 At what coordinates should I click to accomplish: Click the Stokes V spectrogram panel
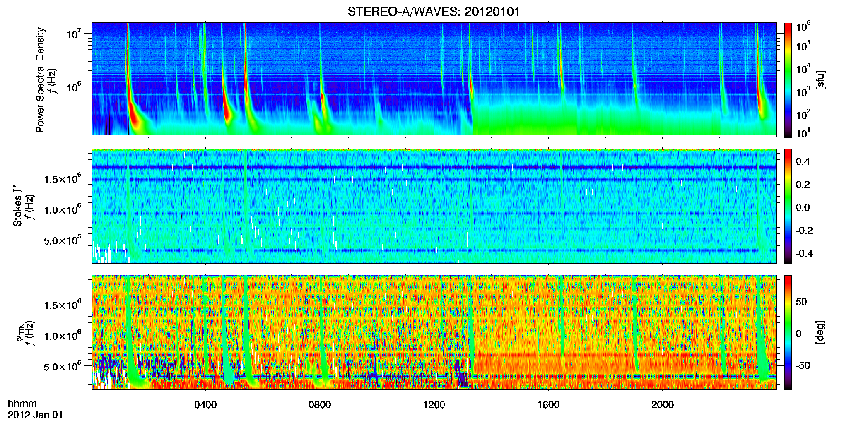[x=434, y=206]
